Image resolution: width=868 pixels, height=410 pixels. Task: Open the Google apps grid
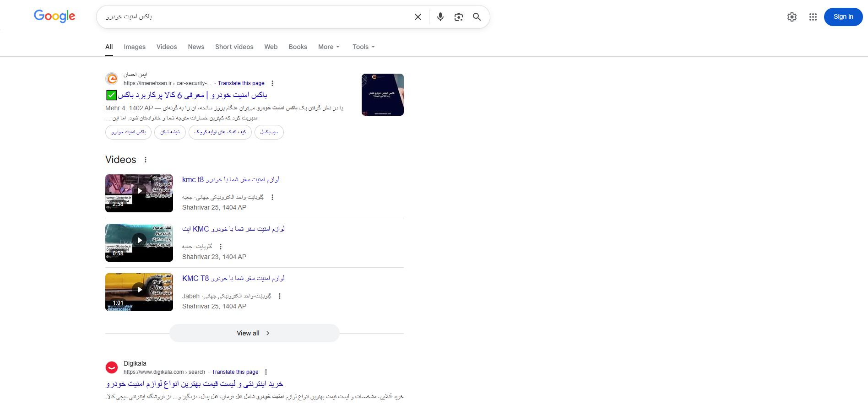813,17
